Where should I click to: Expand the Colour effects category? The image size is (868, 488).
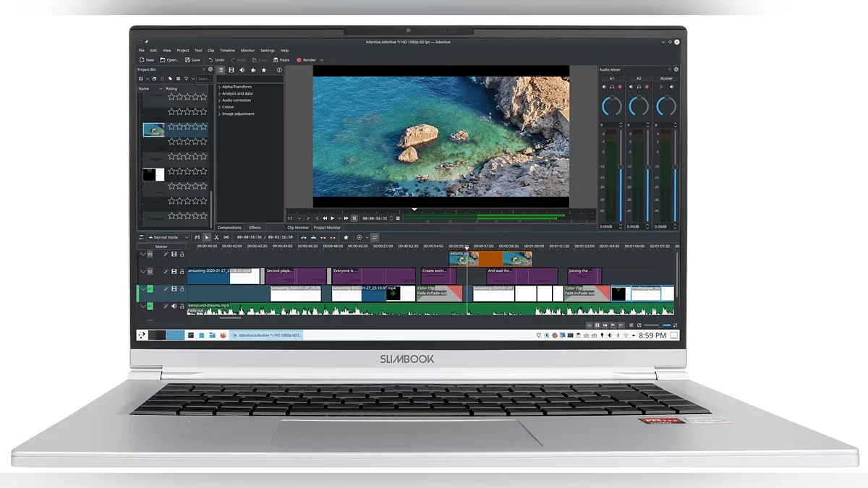click(x=219, y=107)
